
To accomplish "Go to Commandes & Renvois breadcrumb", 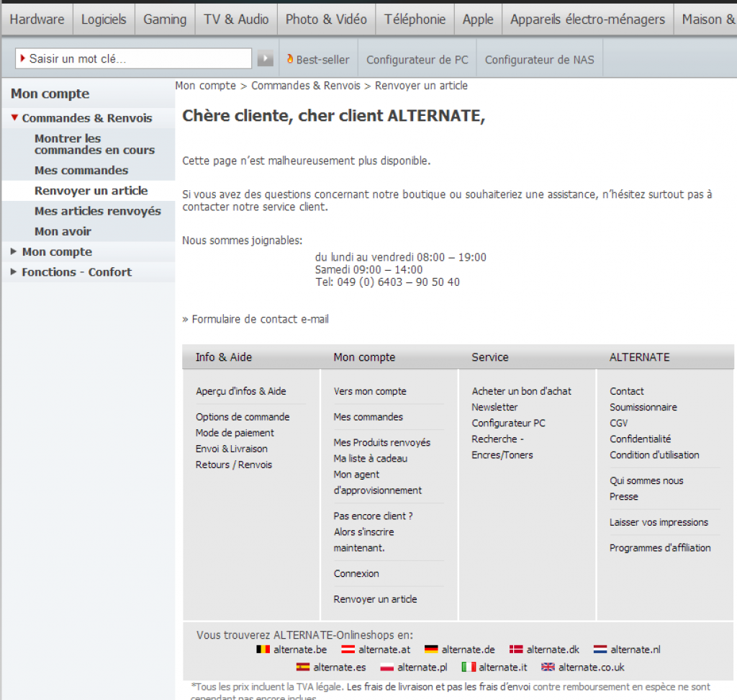I will [305, 86].
